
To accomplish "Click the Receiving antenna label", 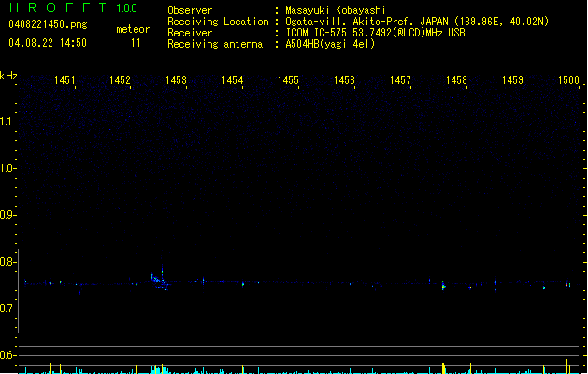I will pos(215,44).
